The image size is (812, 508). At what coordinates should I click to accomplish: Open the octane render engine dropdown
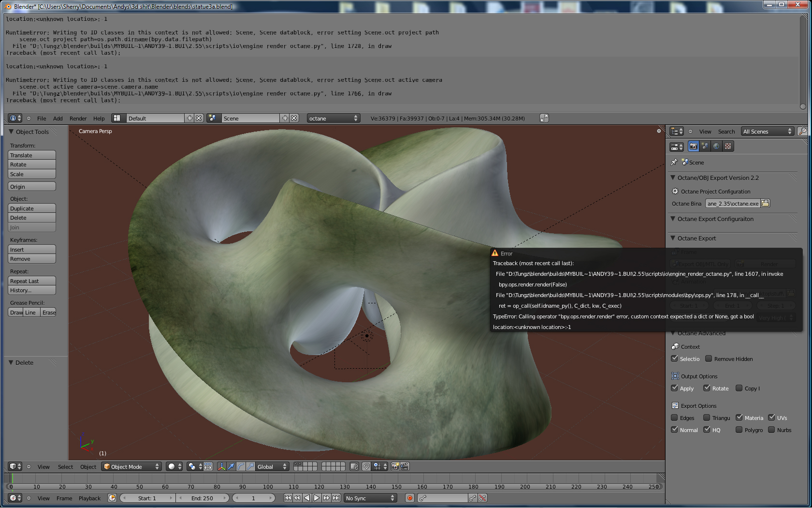tap(333, 119)
